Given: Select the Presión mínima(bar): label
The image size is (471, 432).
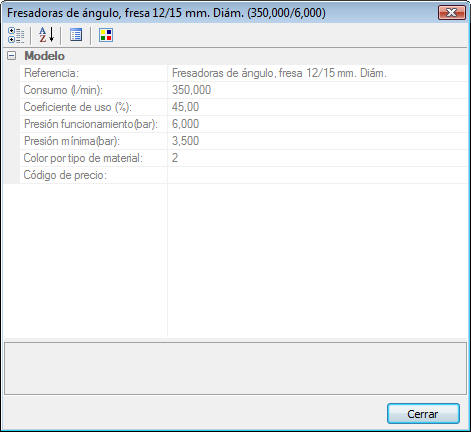Looking at the screenshot, I should click(x=72, y=141).
